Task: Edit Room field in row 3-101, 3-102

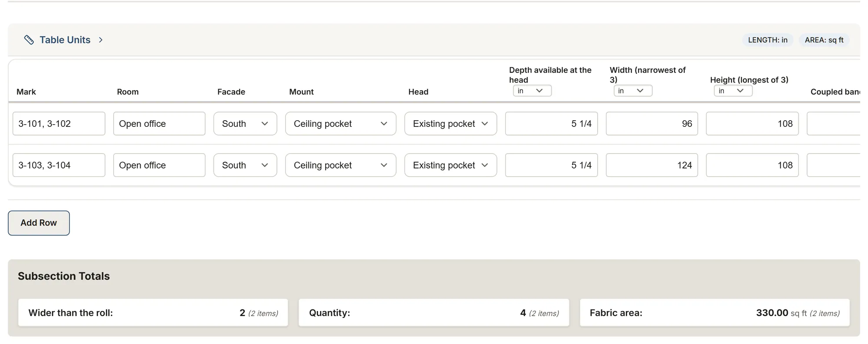Action: [159, 124]
